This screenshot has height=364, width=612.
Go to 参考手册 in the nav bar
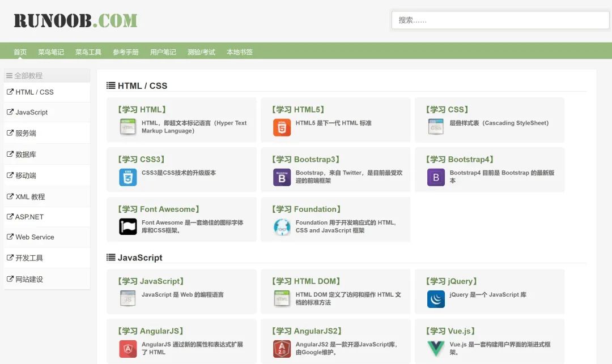click(125, 52)
